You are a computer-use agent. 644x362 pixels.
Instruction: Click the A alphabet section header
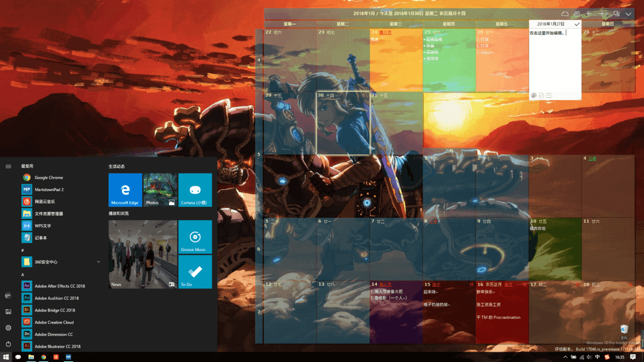point(22,275)
